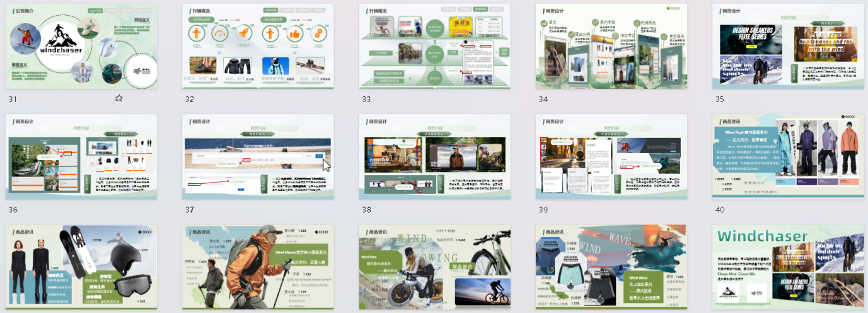Image resolution: width=868 pixels, height=313 pixels.
Task: Click slide number label 36
Action: (13, 210)
